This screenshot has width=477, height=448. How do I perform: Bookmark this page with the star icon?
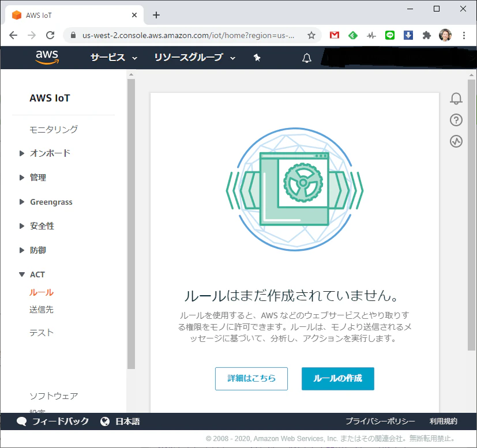click(x=311, y=36)
